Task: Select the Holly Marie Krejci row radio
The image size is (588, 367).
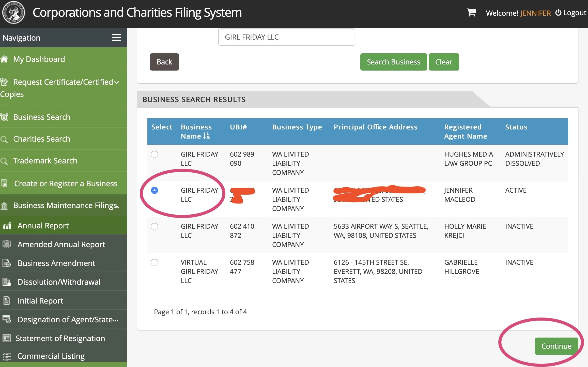Action: point(154,226)
